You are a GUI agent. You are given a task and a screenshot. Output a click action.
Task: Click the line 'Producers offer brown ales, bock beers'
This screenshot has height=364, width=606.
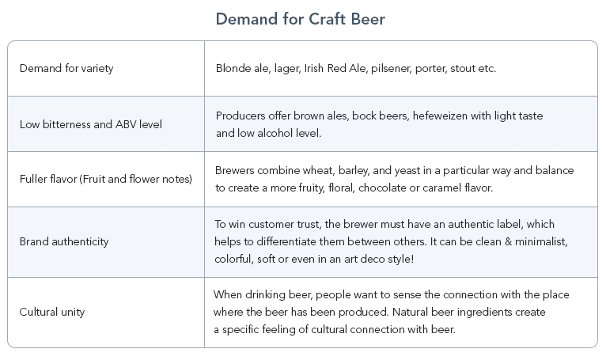pyautogui.click(x=380, y=116)
